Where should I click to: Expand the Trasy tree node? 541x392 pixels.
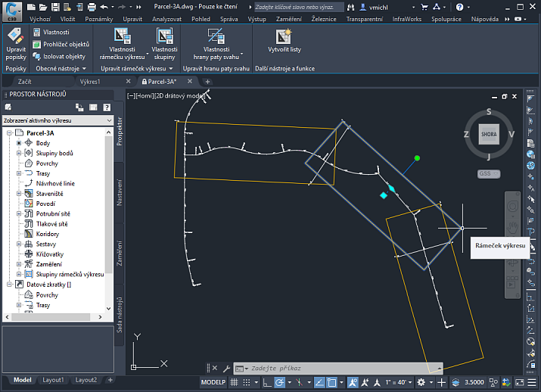pos(19,173)
